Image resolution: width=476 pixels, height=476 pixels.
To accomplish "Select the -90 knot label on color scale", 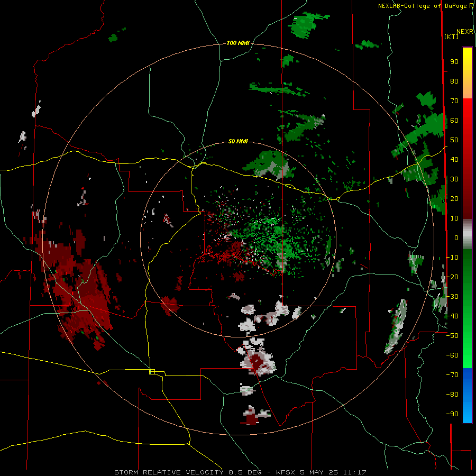I will [452, 414].
